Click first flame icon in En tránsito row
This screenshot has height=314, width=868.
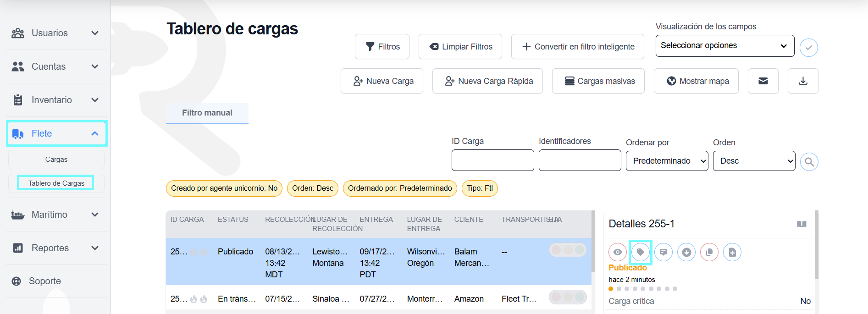tap(194, 299)
